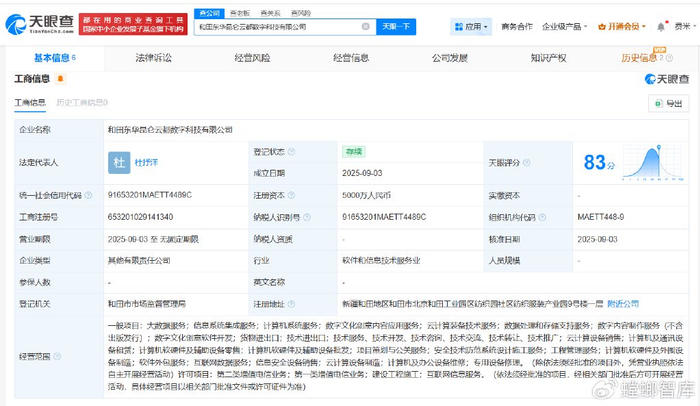Image resolution: width=700 pixels, height=406 pixels.
Task: Switch to the 经营风险 tab
Action: [252, 58]
